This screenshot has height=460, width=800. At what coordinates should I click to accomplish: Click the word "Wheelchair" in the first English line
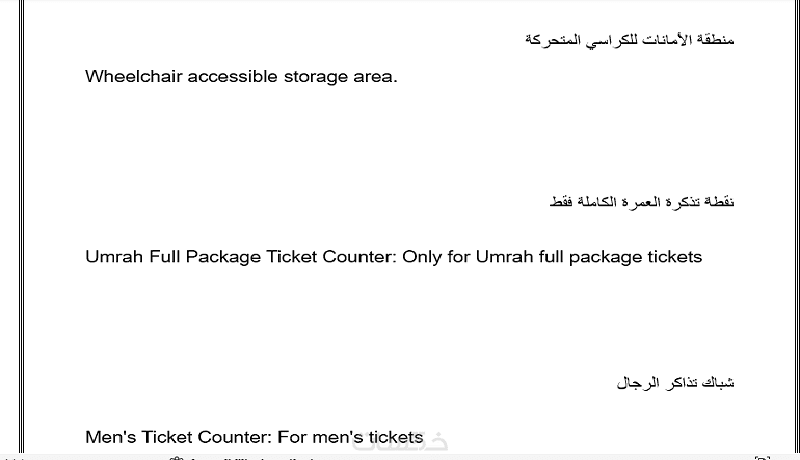(x=133, y=76)
